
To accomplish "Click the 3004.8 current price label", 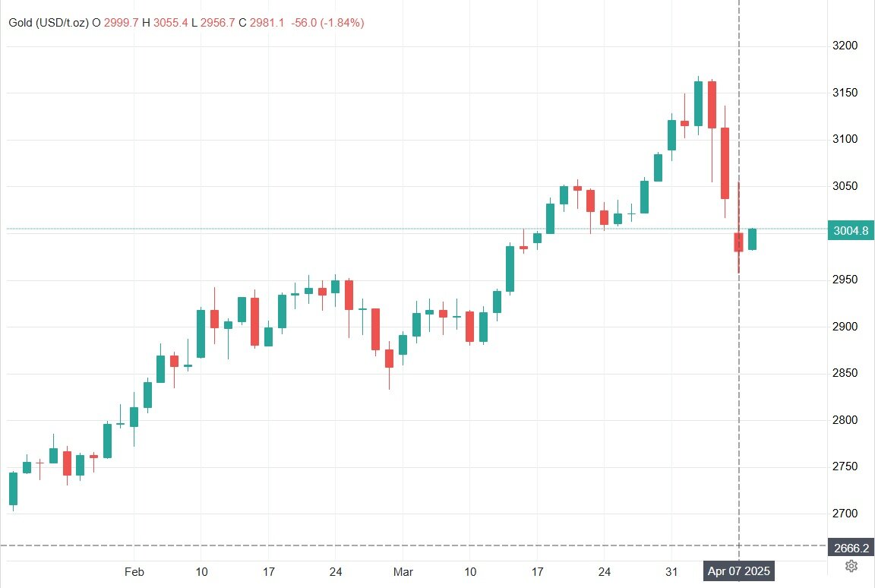I will [x=851, y=230].
